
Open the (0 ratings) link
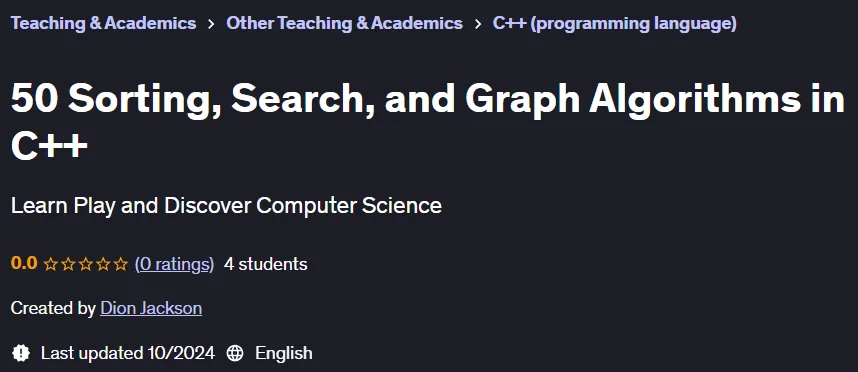175,264
